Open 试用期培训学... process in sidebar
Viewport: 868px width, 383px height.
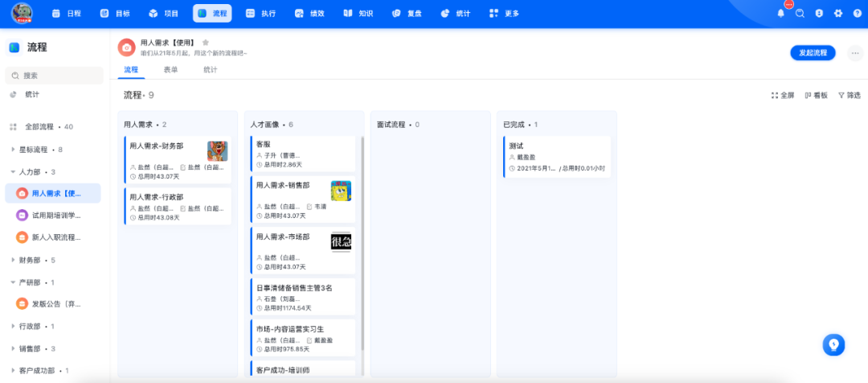pos(53,215)
